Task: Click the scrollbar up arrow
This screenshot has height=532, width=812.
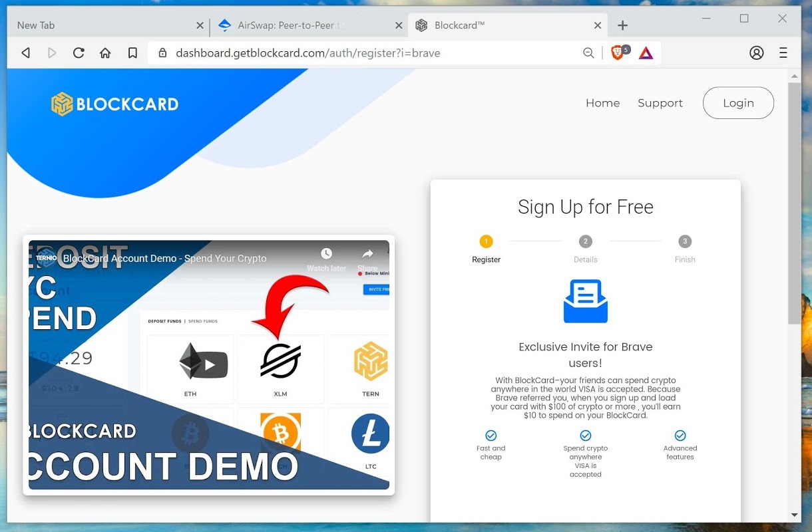Action: [794, 76]
